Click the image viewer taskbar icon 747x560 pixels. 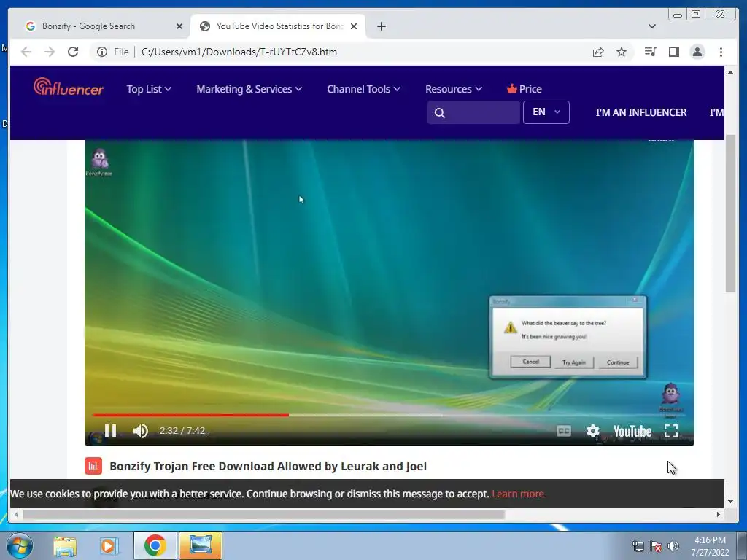[x=200, y=545]
